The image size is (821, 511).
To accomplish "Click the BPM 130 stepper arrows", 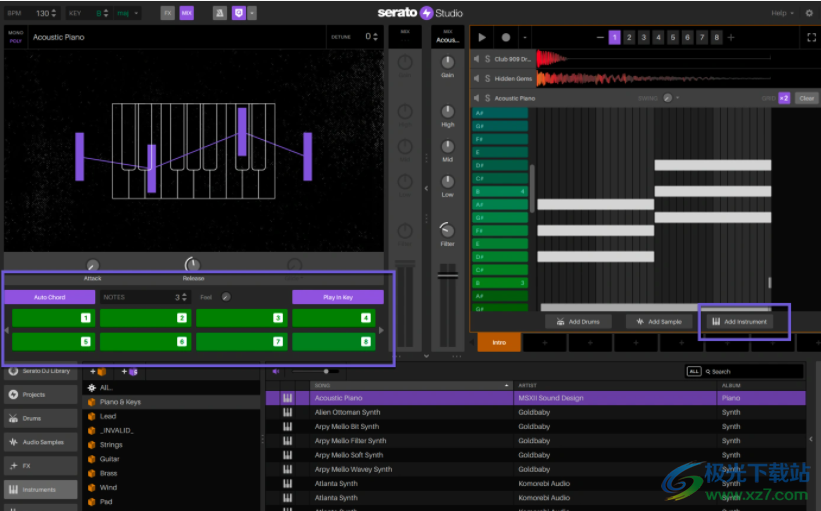I will tap(53, 13).
